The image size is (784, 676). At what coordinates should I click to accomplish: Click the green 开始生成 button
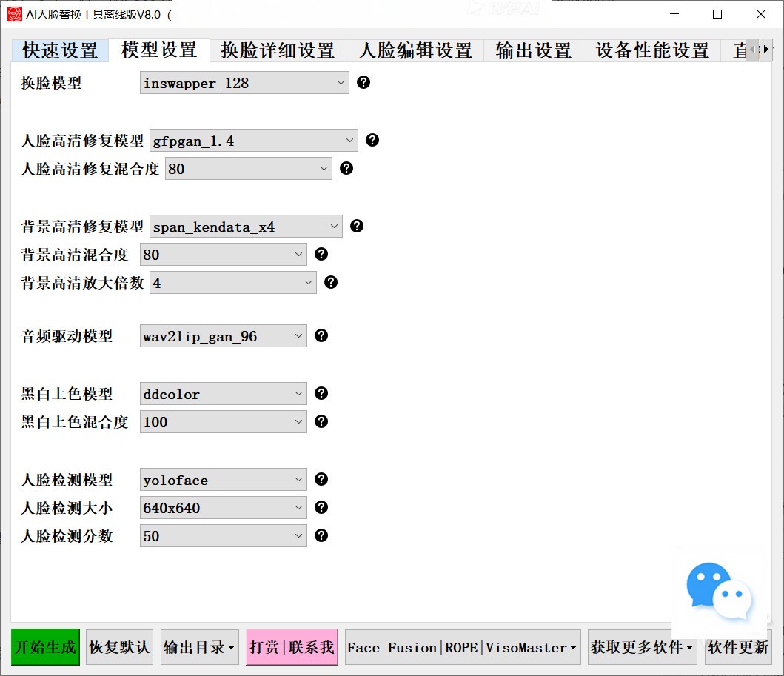click(x=45, y=647)
